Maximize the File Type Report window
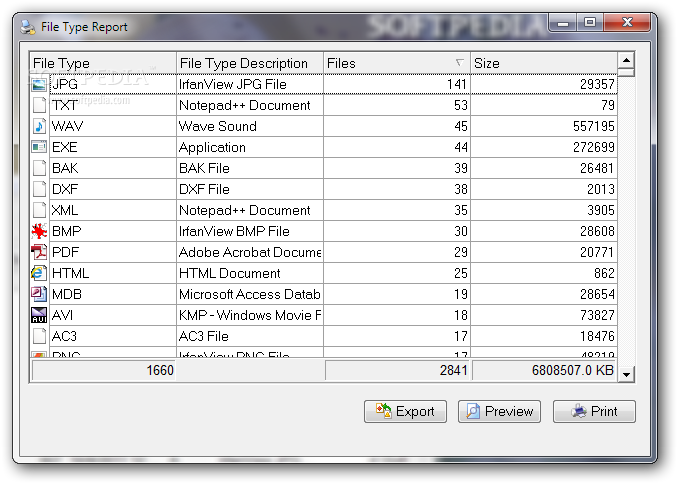 click(590, 23)
